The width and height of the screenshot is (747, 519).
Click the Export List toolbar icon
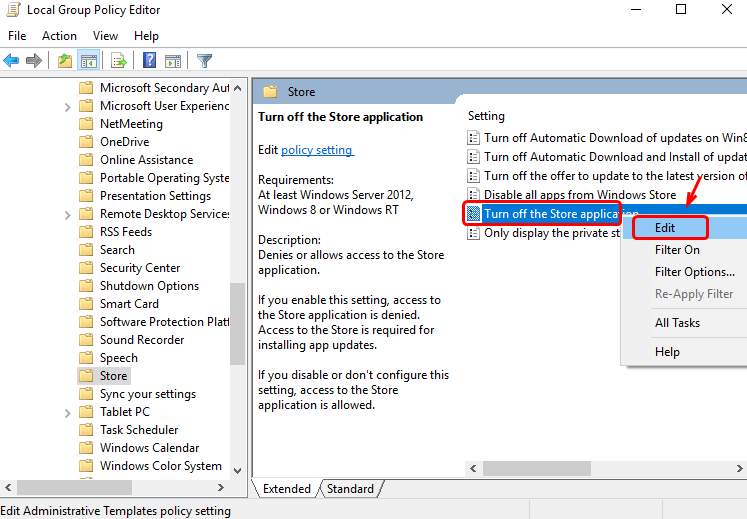coord(119,61)
